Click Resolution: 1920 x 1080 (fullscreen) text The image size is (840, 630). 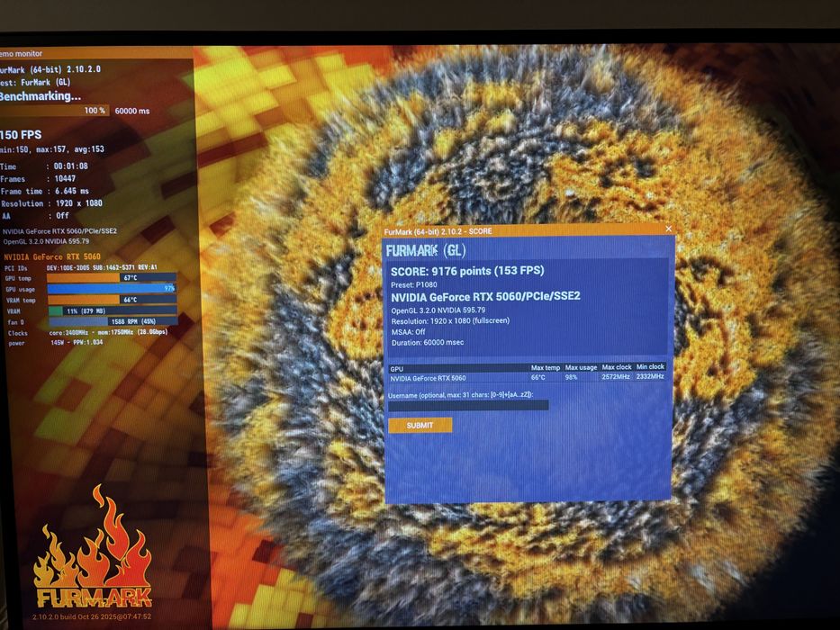[x=450, y=321]
